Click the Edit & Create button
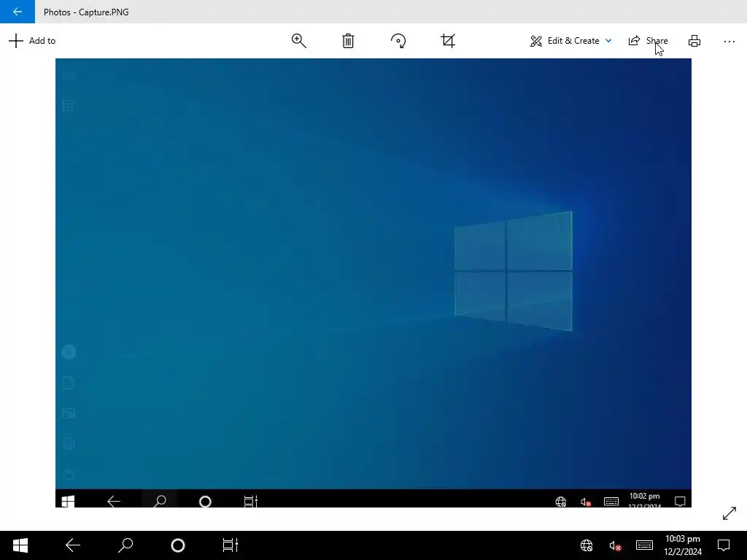Viewport: 747px width, 560px height. [x=565, y=41]
